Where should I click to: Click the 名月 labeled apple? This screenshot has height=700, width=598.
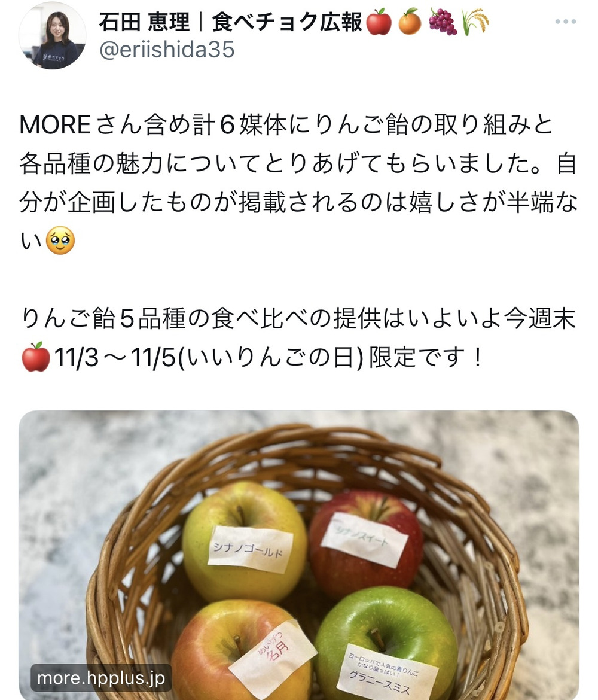point(243,651)
